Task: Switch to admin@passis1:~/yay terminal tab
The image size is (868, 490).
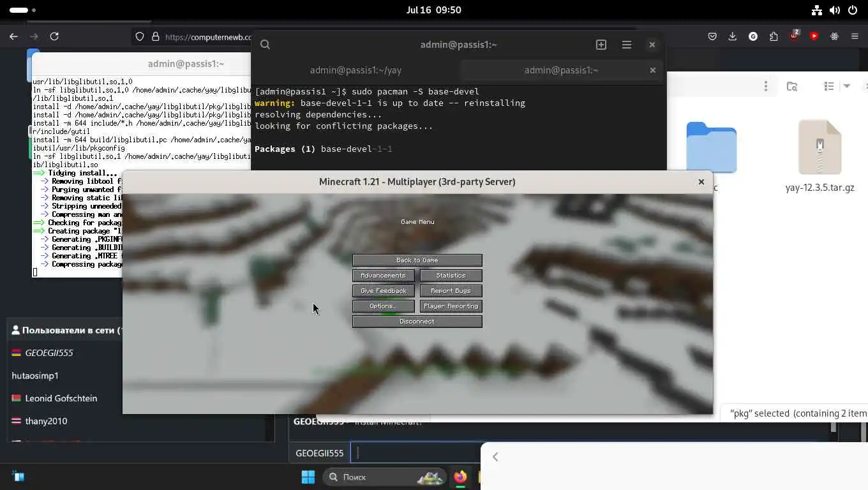Action: click(355, 70)
